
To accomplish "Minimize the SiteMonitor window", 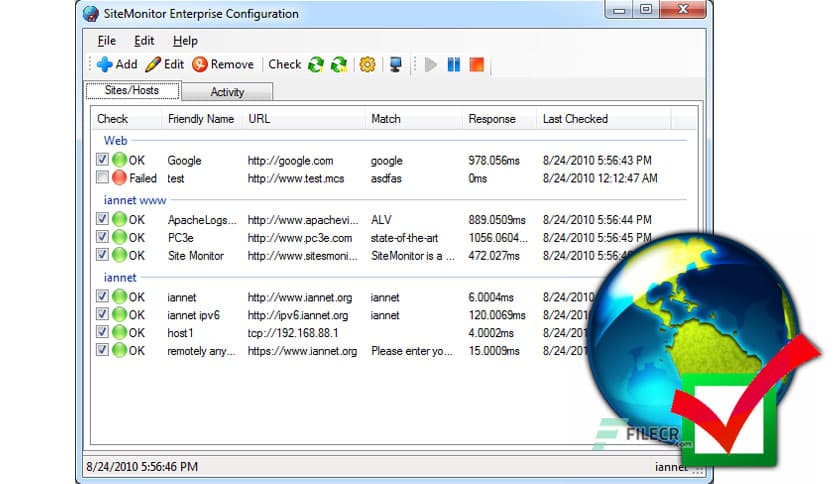I will [619, 10].
